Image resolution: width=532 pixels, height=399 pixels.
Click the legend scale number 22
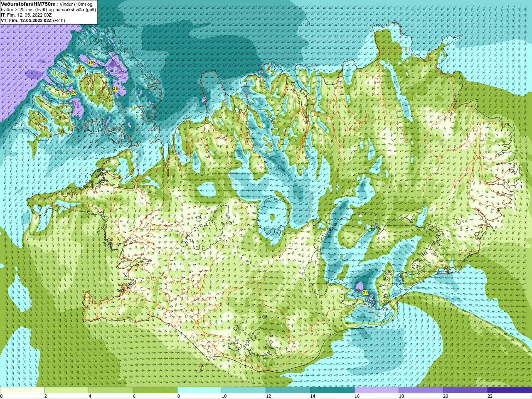490,396
